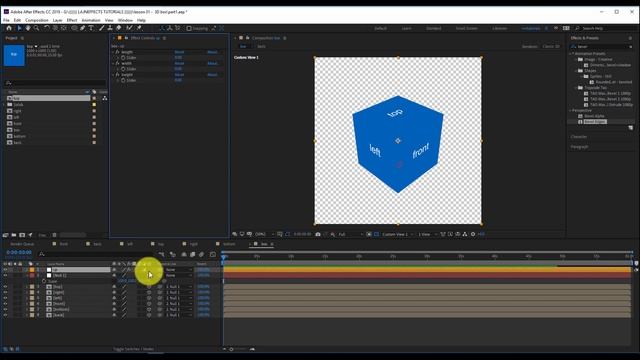
Task: Toggle visibility eye of the [left] layer
Action: (x=5, y=298)
